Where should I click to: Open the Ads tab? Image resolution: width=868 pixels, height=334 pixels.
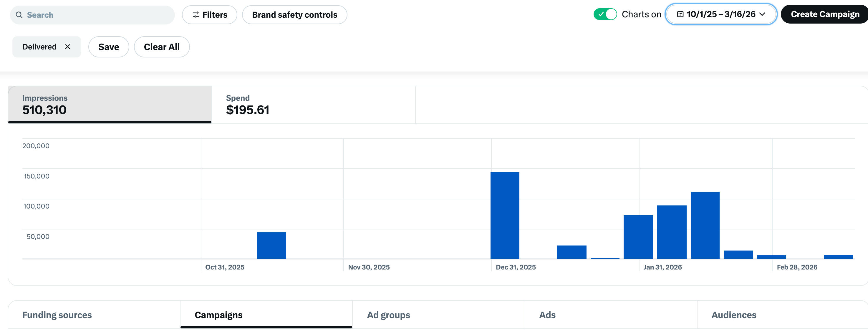coord(547,315)
